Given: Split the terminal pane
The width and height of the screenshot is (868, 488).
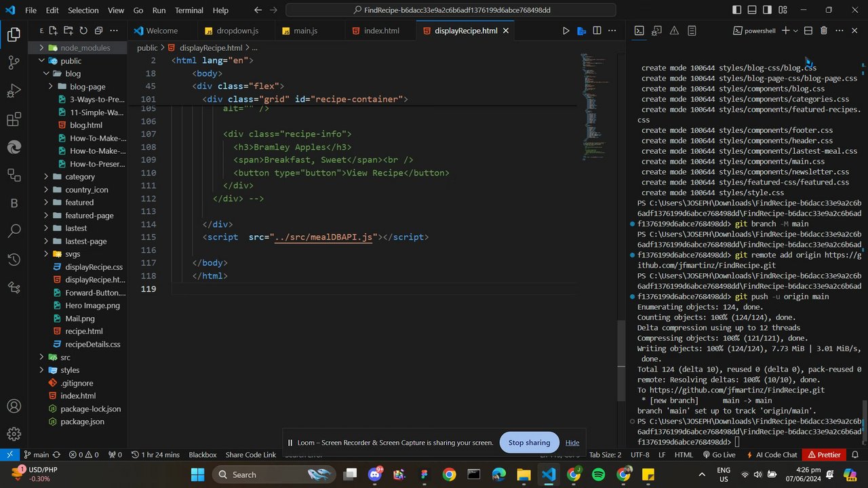Looking at the screenshot, I should pos(808,30).
